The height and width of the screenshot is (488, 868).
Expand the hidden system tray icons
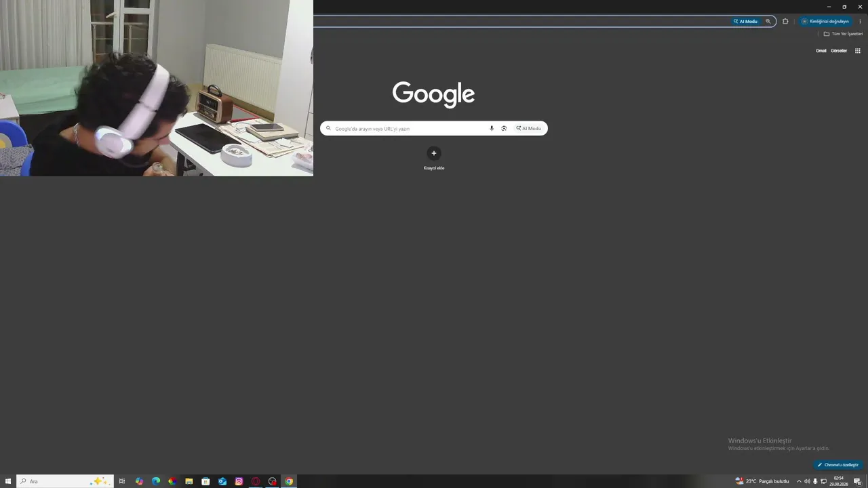tap(799, 481)
